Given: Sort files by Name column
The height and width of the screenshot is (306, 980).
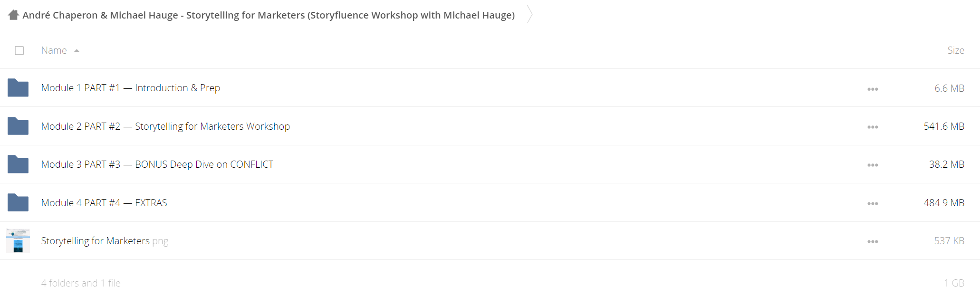Looking at the screenshot, I should [54, 50].
